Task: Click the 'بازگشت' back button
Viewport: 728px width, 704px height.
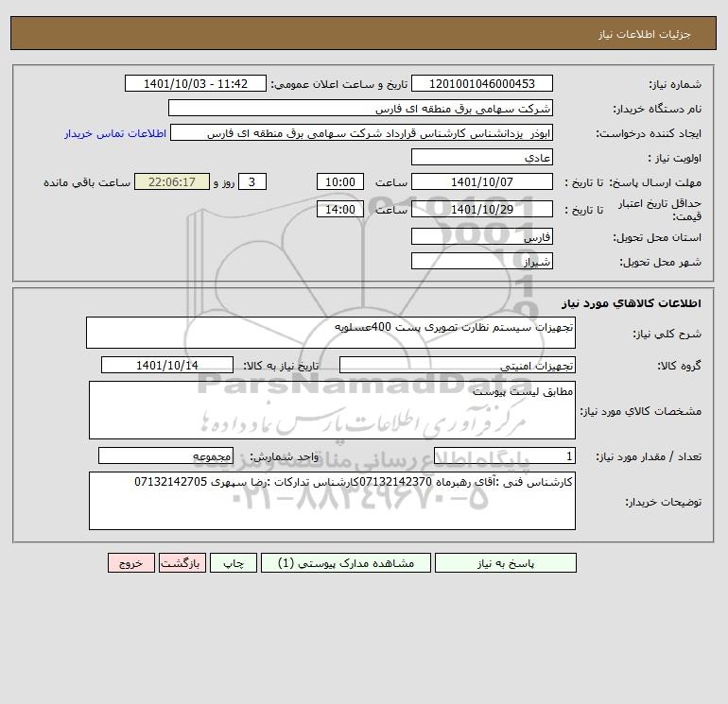Action: click(182, 563)
